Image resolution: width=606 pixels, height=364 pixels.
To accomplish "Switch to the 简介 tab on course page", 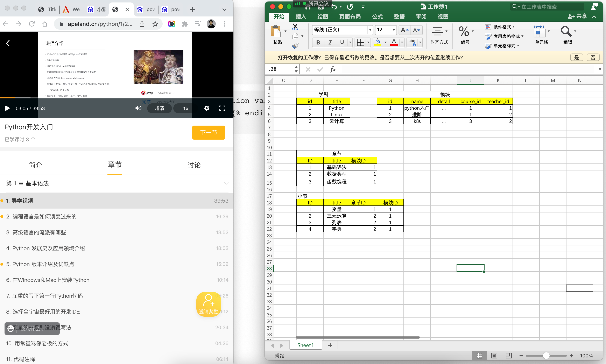I will pos(36,165).
